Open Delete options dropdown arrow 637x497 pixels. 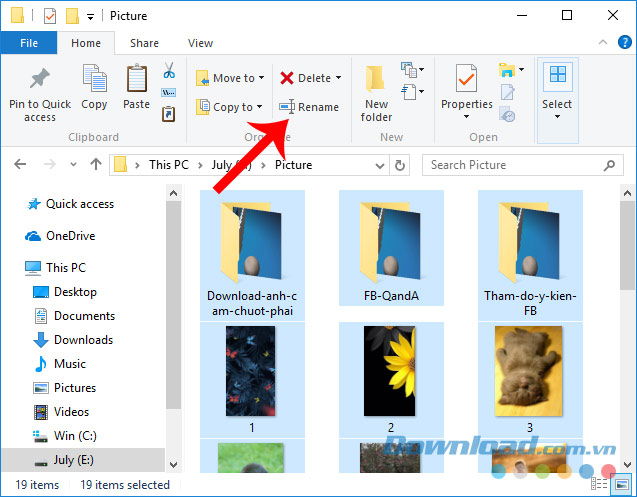(x=338, y=78)
